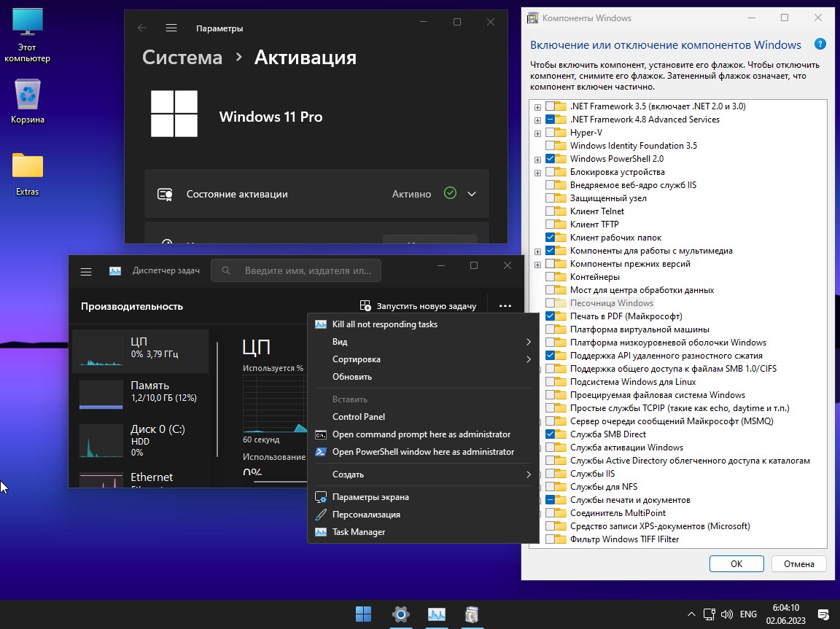Show hidden tray icons chevron

(691, 614)
